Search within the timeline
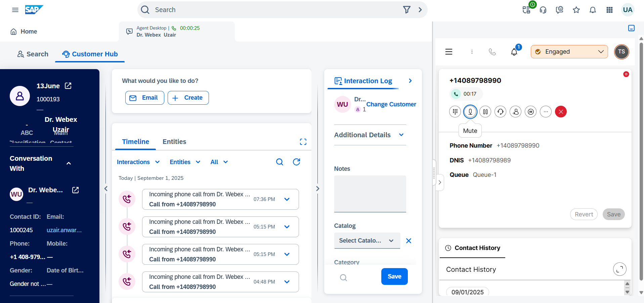644x303 pixels. pos(280,162)
